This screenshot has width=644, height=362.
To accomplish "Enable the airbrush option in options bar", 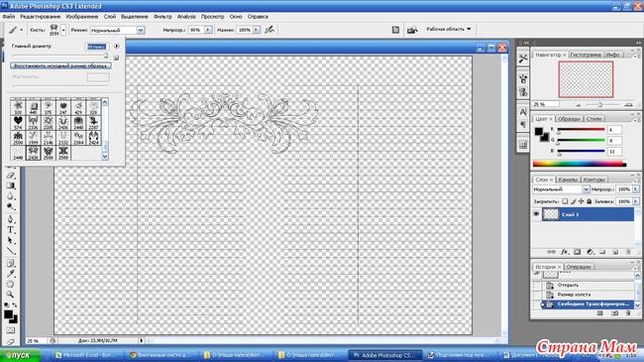I will click(x=269, y=30).
